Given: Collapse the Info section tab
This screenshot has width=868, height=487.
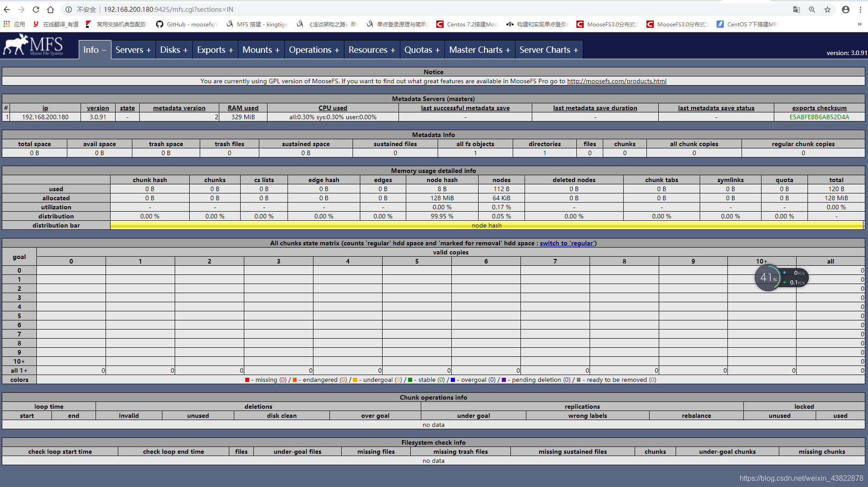Looking at the screenshot, I should coord(95,50).
